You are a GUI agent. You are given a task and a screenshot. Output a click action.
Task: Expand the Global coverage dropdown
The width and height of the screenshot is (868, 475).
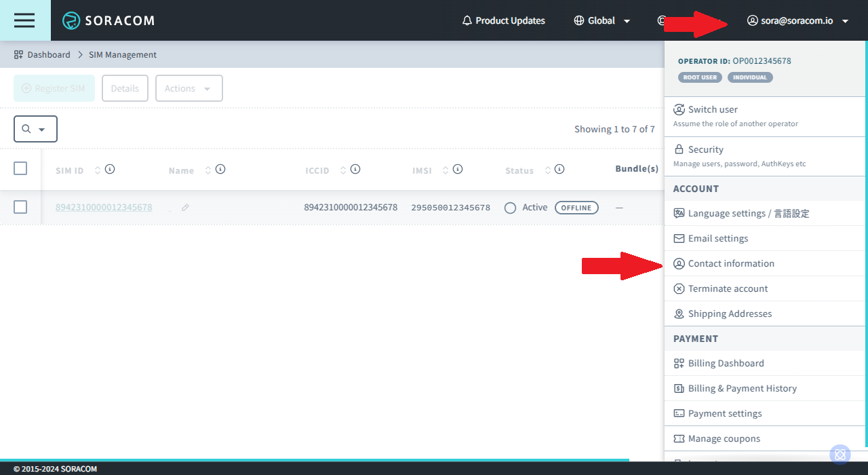602,20
